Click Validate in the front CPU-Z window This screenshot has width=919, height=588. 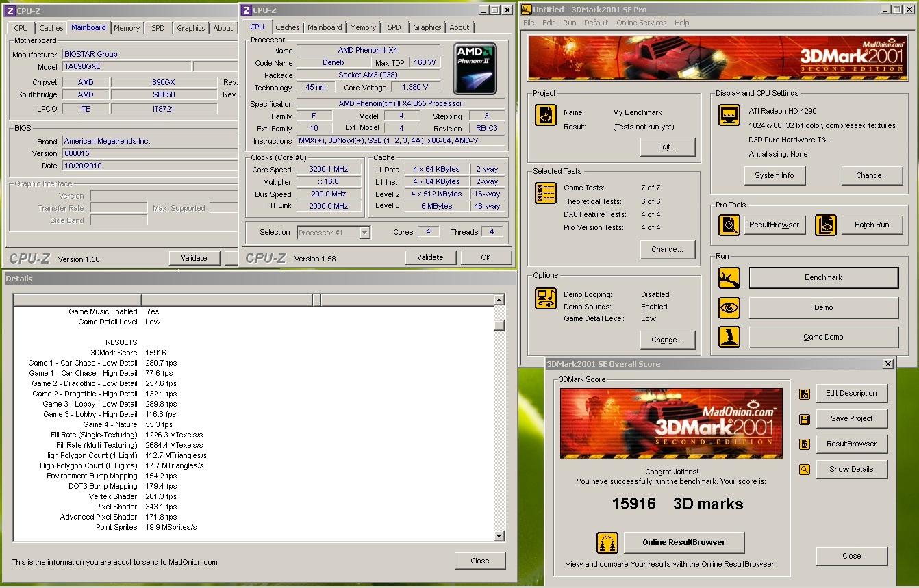[x=430, y=257]
